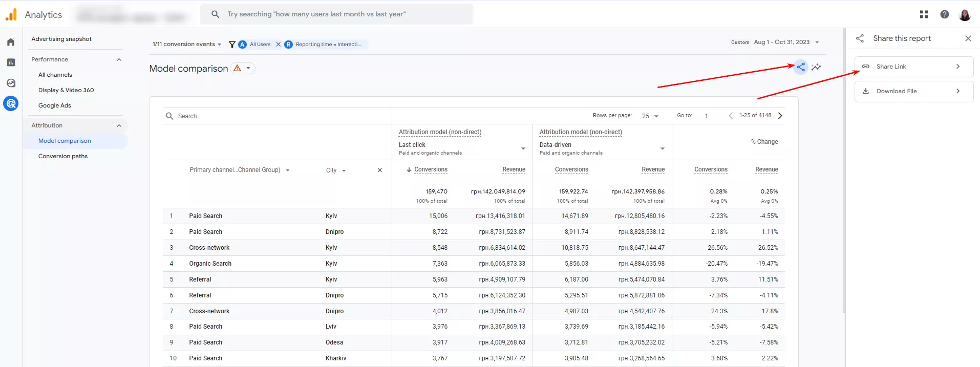Sort by Data-driven Revenue column
Screen dimensions: 980x367
pos(653,169)
